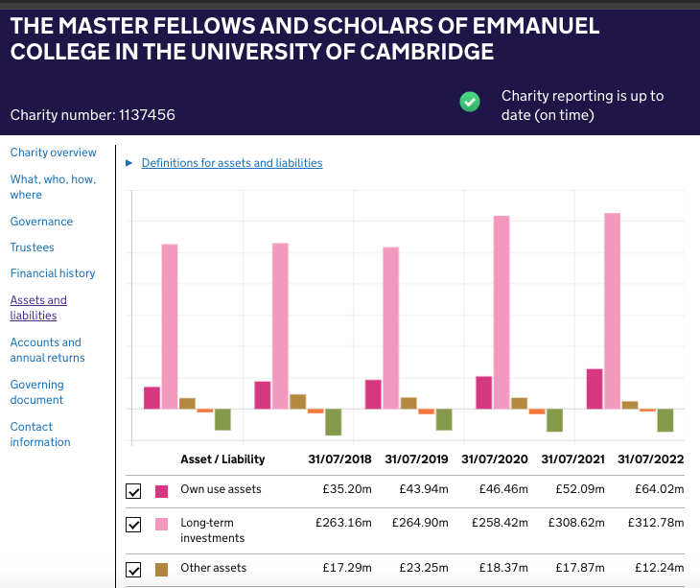Image resolution: width=700 pixels, height=588 pixels.
Task: Disable the Other assets checkbox
Action: pyautogui.click(x=134, y=570)
